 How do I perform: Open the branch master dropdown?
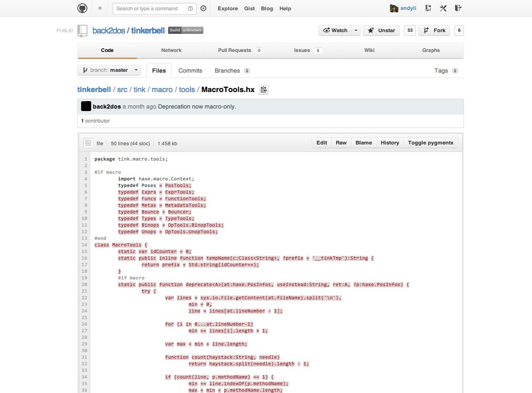[x=109, y=70]
